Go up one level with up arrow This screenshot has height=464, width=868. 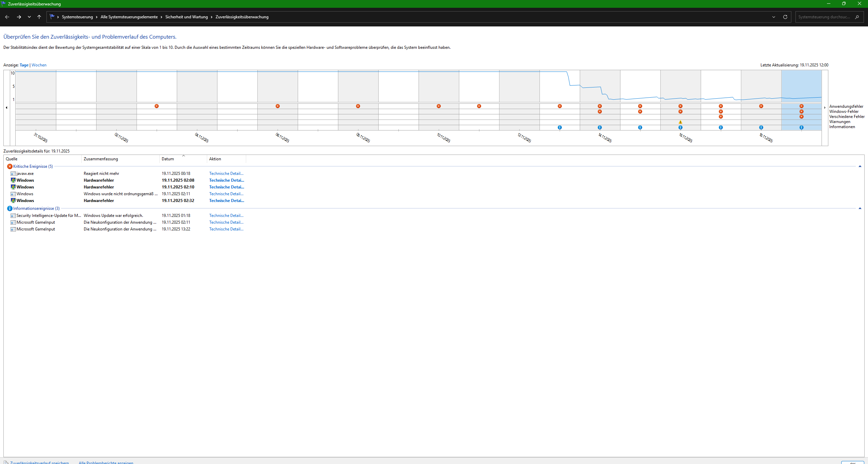coord(39,17)
